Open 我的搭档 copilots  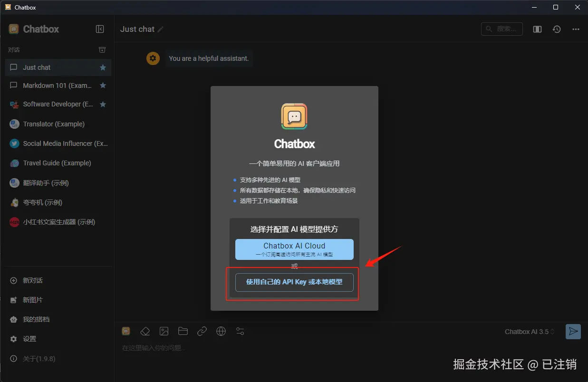point(58,319)
